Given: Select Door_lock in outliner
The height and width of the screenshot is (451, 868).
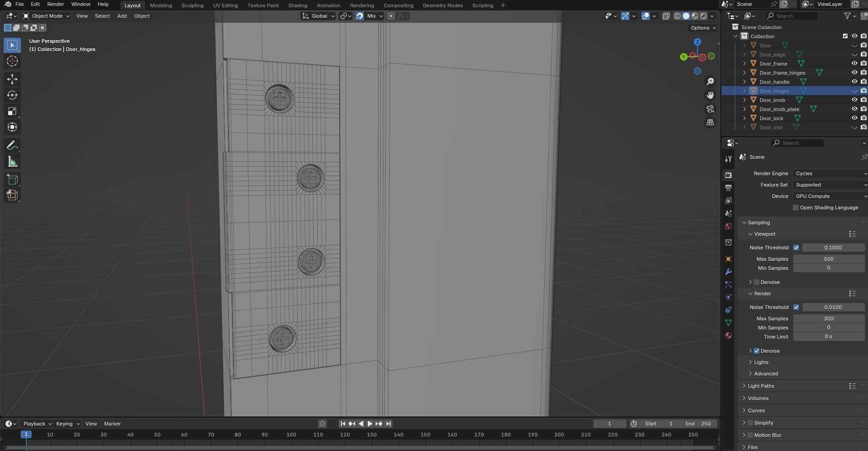Looking at the screenshot, I should coord(771,118).
